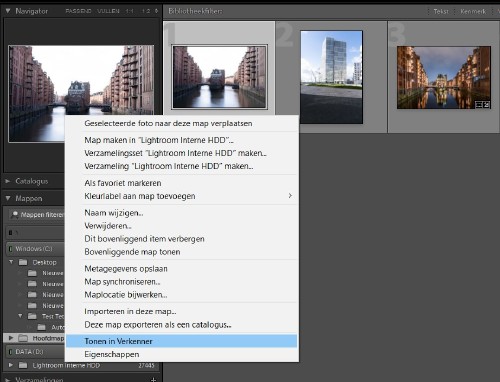
Task: Click Tonen in Verkenner
Action: point(182,341)
